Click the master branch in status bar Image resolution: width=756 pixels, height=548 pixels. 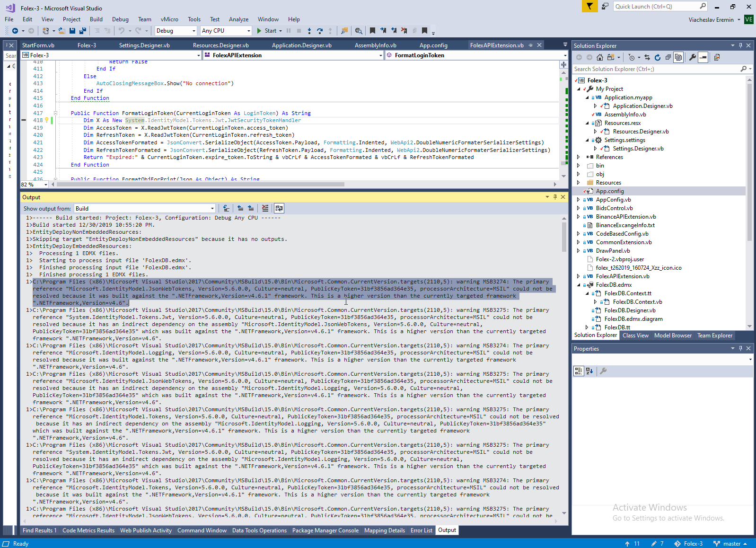730,544
